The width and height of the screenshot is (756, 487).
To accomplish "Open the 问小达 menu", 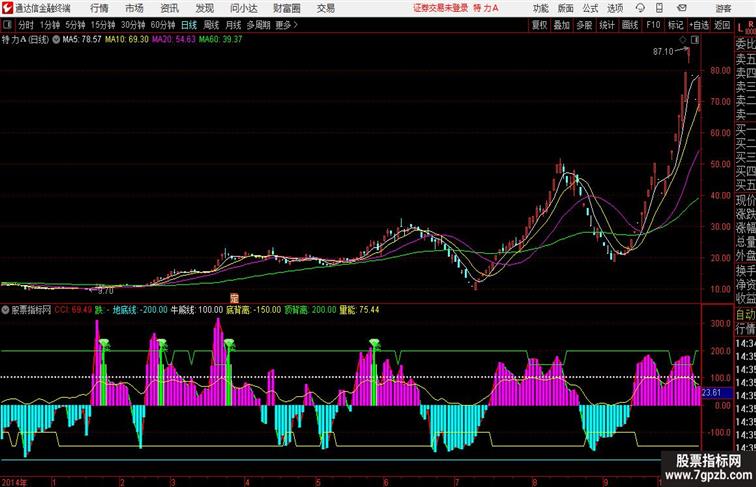I will click(243, 8).
